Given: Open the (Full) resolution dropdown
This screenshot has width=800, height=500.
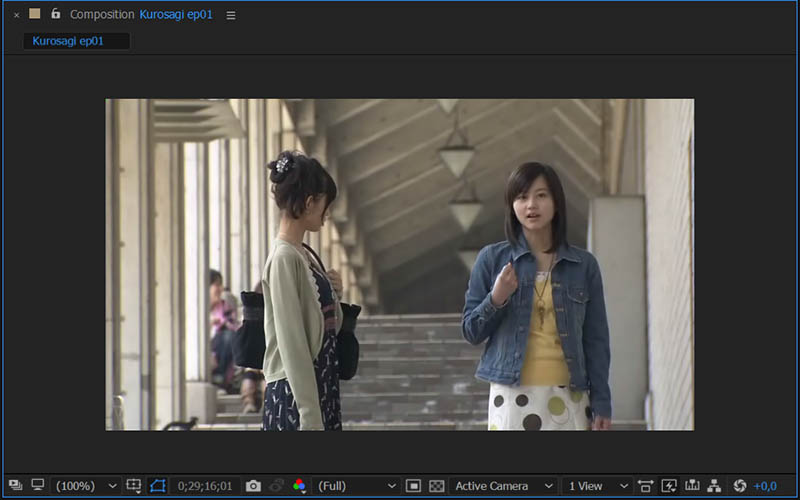Looking at the screenshot, I should (x=356, y=486).
